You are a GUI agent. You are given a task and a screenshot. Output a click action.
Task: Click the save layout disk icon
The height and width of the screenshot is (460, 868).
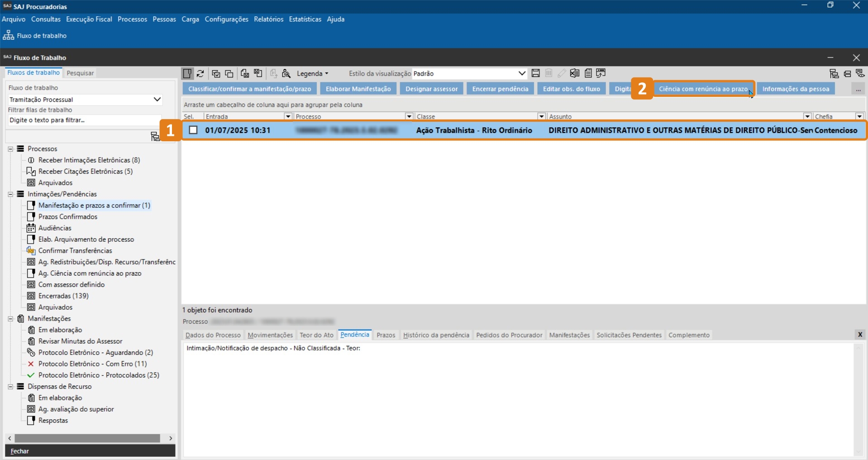click(535, 73)
